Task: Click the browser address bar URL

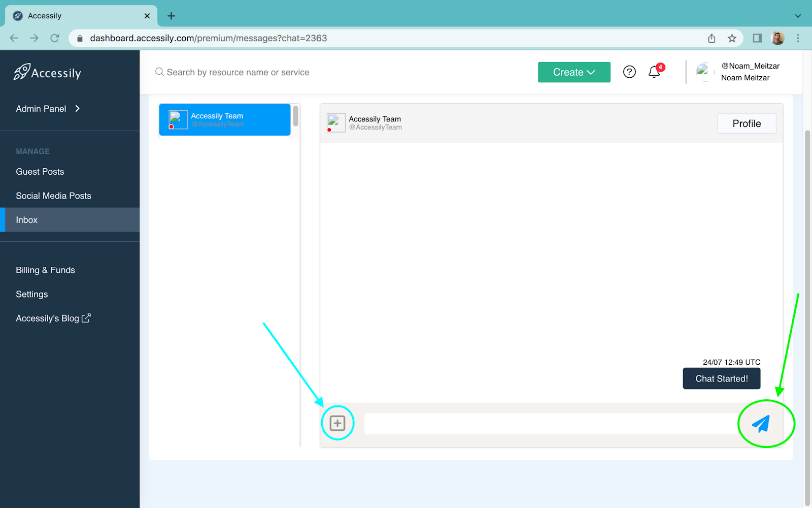Action: click(x=209, y=38)
